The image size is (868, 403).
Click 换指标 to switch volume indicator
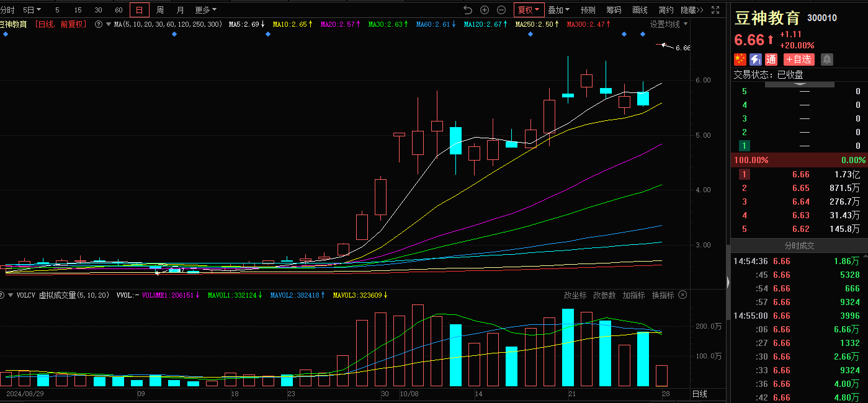click(x=663, y=295)
